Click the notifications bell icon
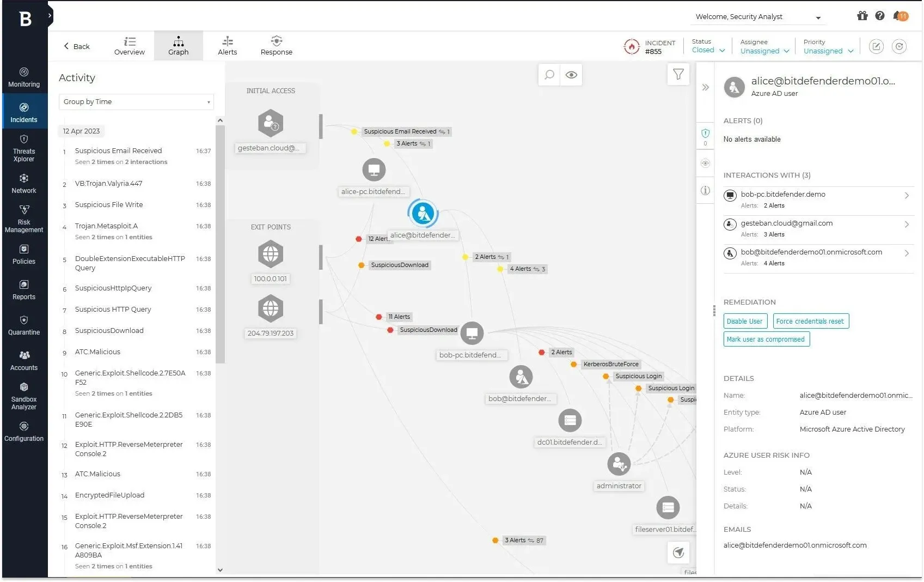924x582 pixels. tap(900, 16)
